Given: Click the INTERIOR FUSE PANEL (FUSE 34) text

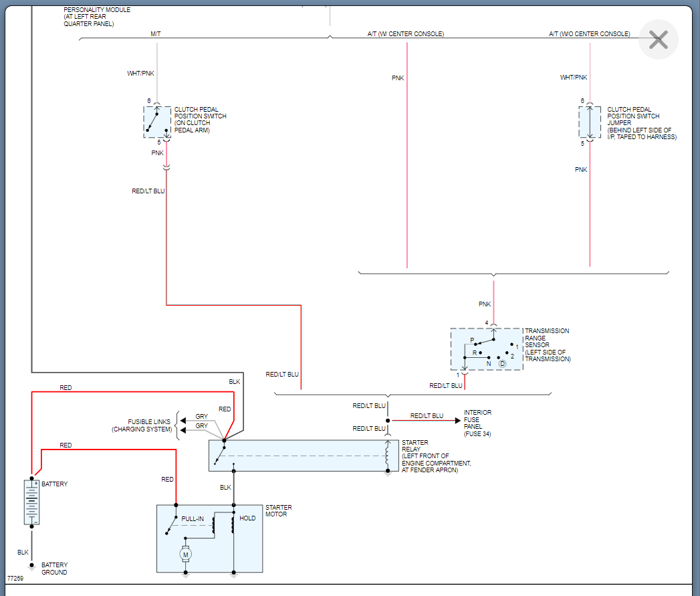Looking at the screenshot, I should pos(478,423).
